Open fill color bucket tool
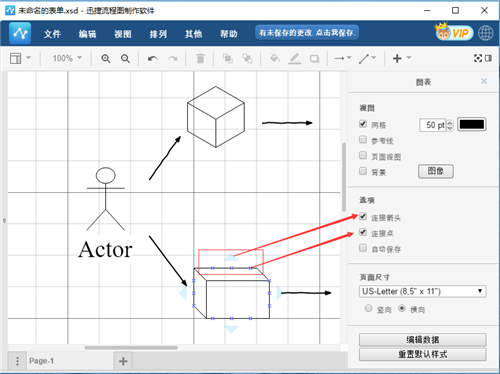The height and width of the screenshot is (374, 500). (x=274, y=58)
